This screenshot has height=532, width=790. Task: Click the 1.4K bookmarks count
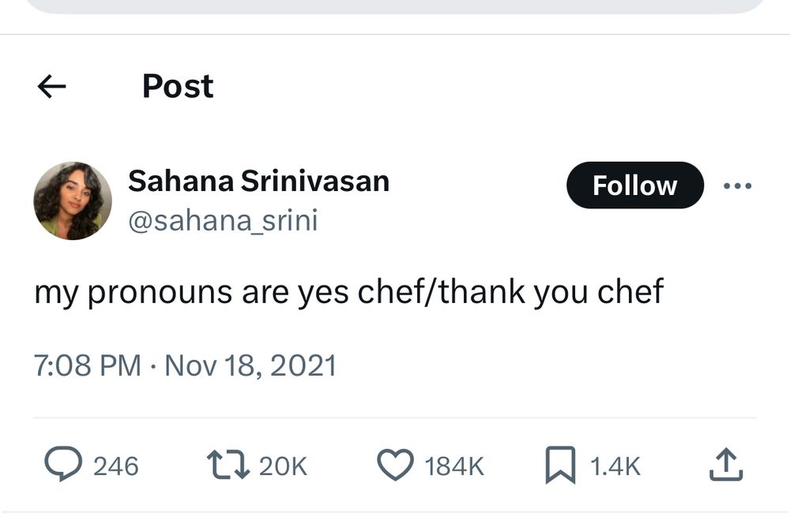coord(615,466)
